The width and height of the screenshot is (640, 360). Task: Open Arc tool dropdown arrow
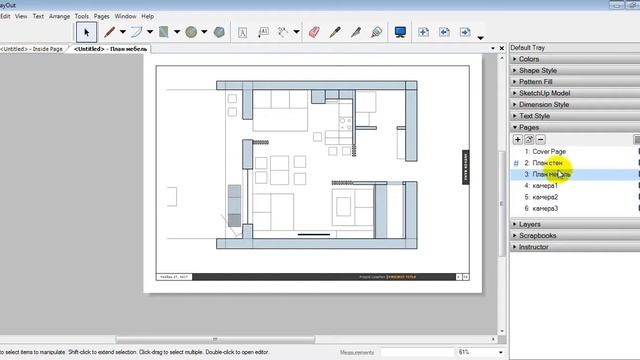150,32
